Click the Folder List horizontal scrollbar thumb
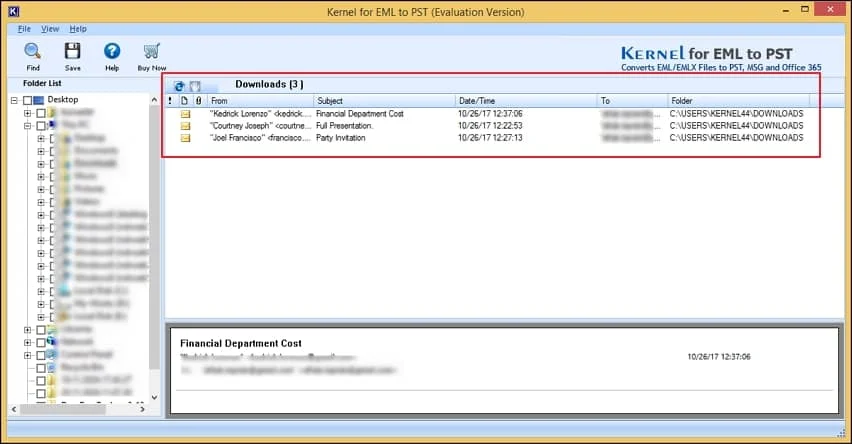 pos(62,409)
